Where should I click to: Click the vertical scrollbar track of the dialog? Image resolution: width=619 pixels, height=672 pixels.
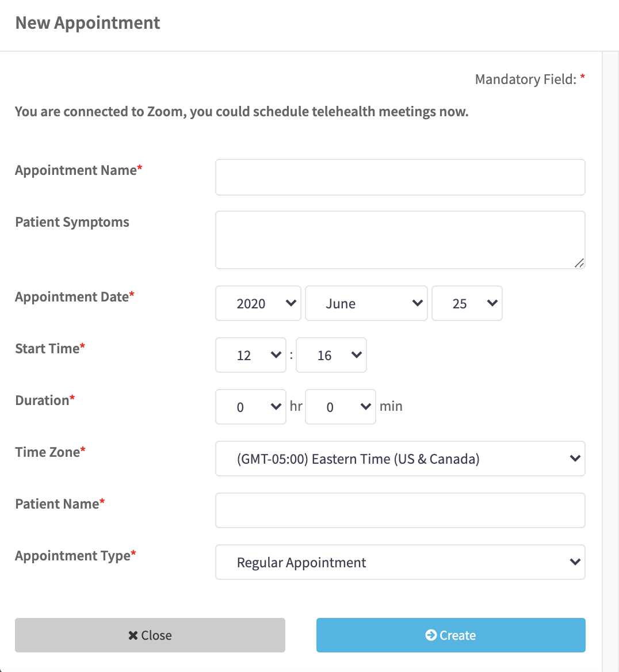click(610, 360)
